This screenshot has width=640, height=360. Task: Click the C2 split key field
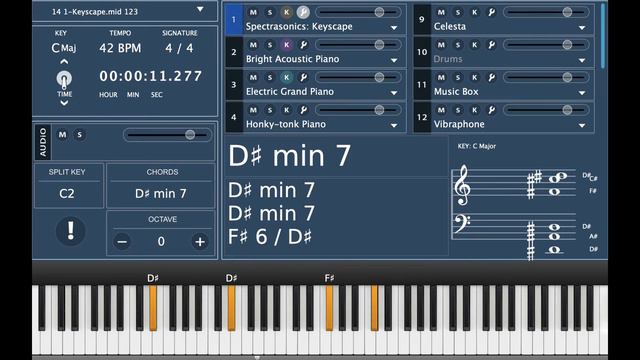67,193
